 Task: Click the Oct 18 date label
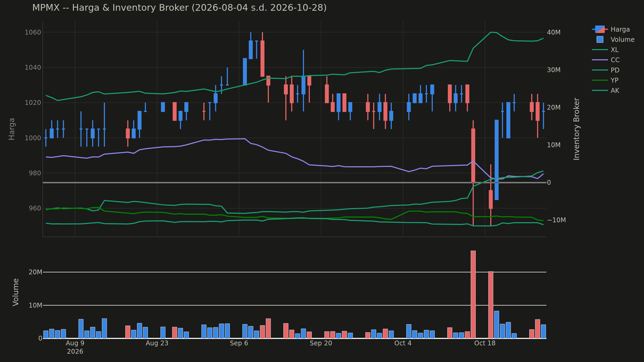point(485,343)
